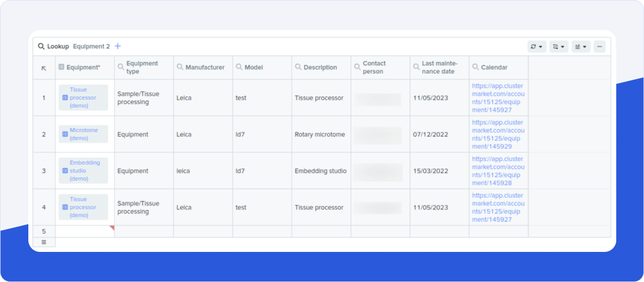Click the test model cell in row 1
This screenshot has height=282, width=644.
tap(263, 98)
